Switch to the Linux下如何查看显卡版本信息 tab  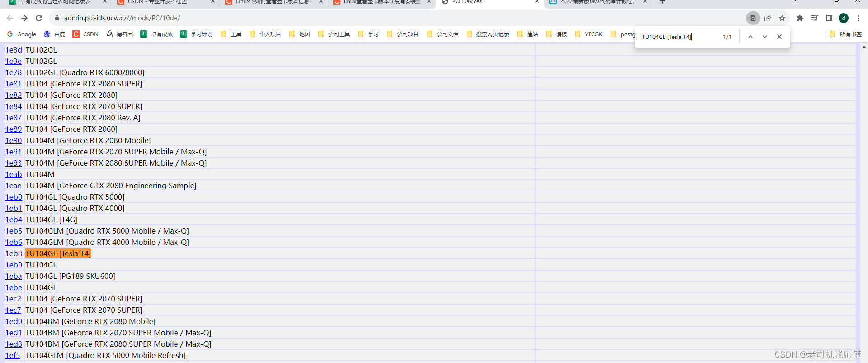coord(273,2)
